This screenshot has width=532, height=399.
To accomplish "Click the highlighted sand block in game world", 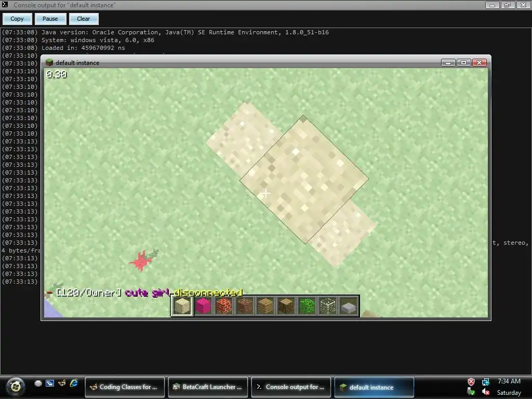I will click(x=304, y=179).
